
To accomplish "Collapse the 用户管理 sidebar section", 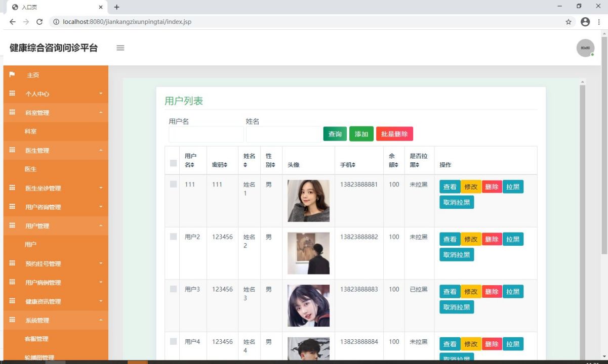I will tap(56, 226).
